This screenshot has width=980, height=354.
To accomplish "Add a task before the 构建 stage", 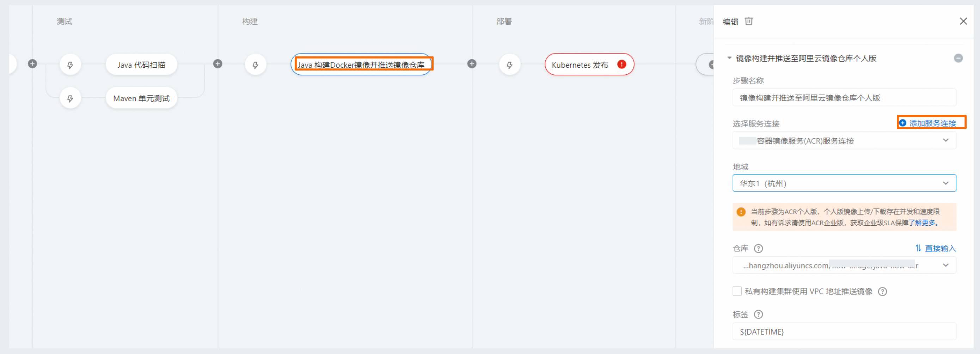I will [218, 63].
